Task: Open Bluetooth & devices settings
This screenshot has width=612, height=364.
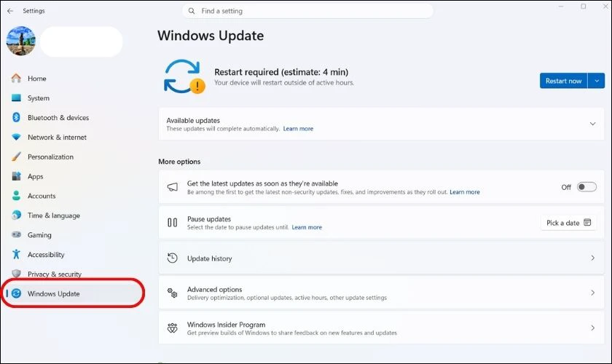Action: (58, 117)
